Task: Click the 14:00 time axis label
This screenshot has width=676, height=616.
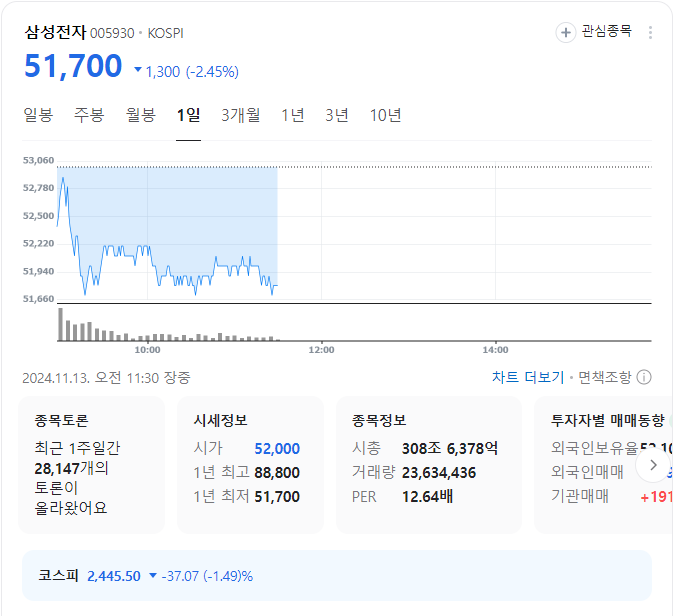Action: tap(495, 350)
